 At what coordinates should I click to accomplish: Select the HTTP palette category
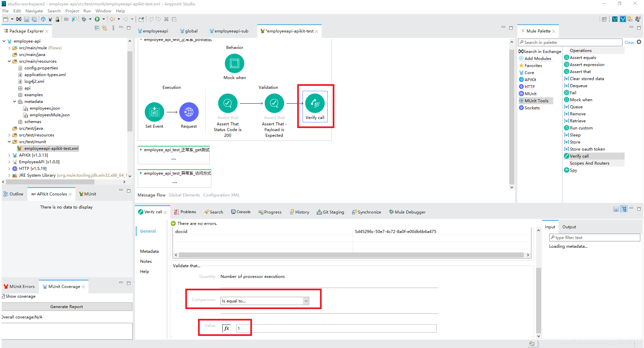click(527, 86)
